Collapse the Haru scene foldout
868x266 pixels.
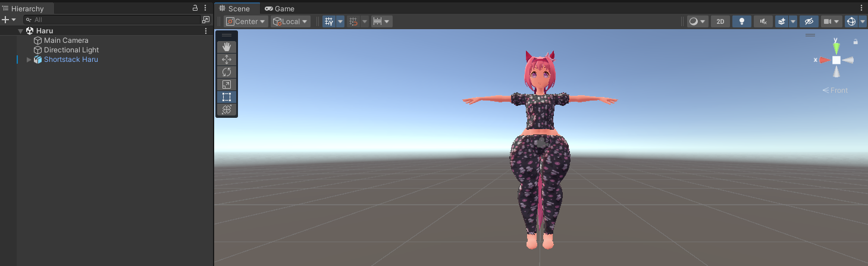21,31
